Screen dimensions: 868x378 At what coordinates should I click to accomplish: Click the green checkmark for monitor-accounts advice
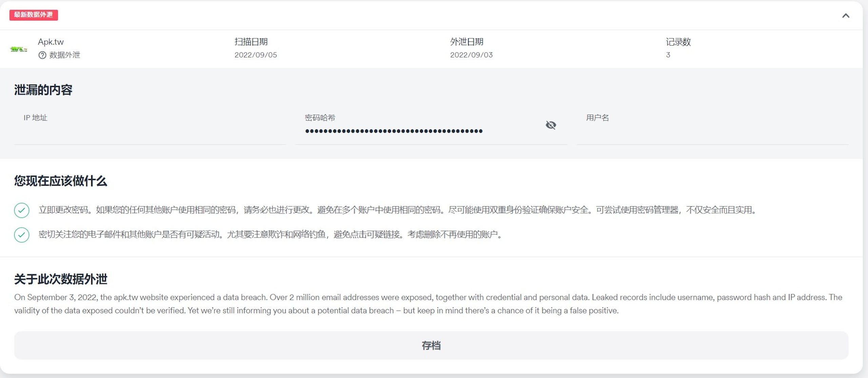click(x=22, y=235)
